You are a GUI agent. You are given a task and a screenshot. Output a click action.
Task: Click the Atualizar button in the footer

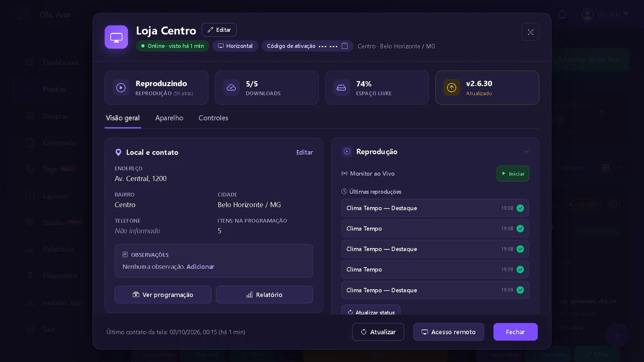tap(378, 332)
